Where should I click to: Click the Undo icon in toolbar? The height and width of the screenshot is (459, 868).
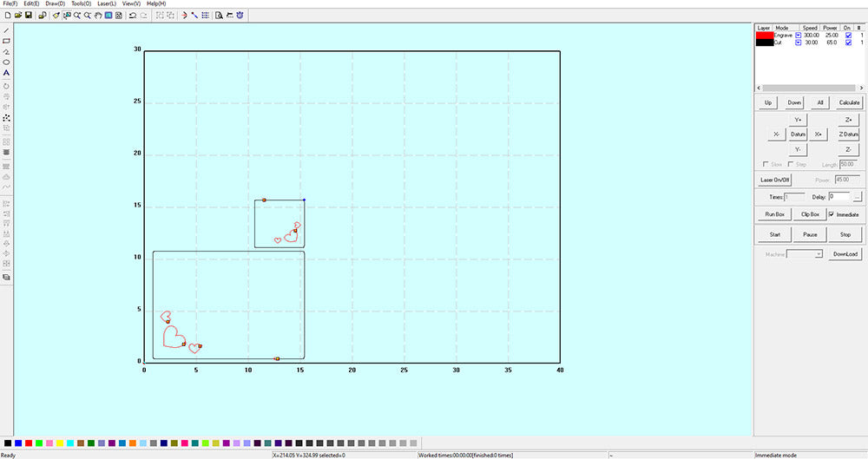(x=133, y=16)
